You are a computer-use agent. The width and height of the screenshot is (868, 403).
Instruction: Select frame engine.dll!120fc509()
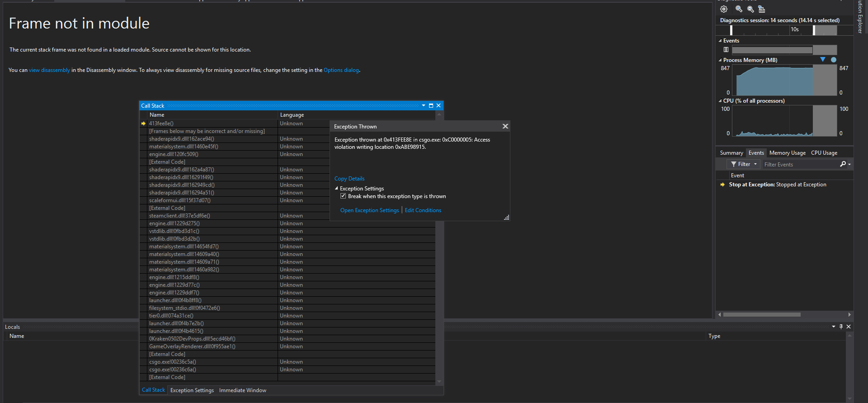point(174,154)
